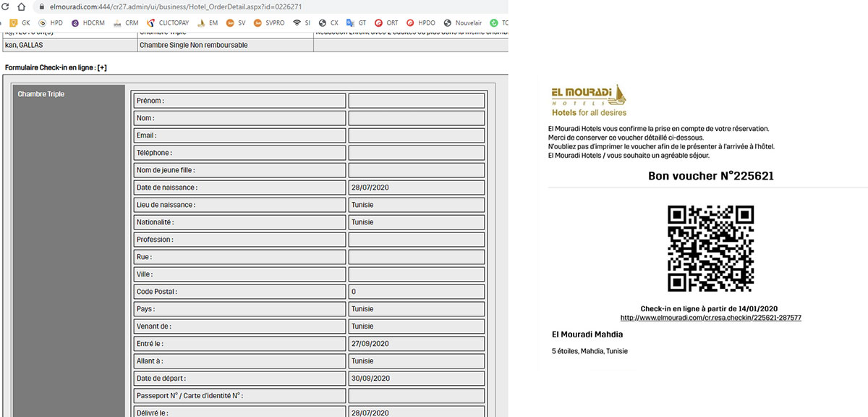Open the HPDO bookmark
The width and height of the screenshot is (868, 417).
click(x=421, y=23)
